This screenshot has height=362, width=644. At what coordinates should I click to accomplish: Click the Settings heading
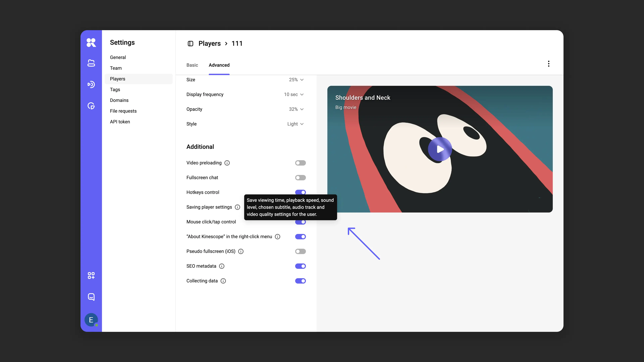point(122,42)
